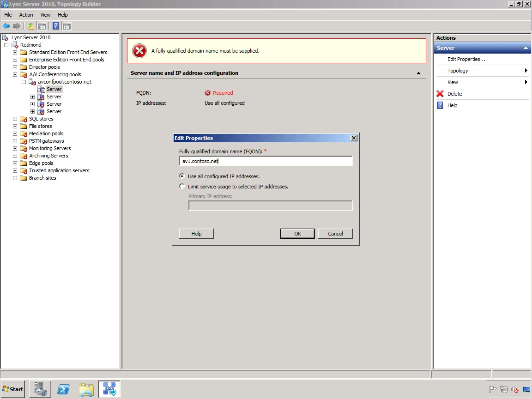Viewport: 532px width, 399px height.
Task: Open the Action menu
Action: (26, 15)
